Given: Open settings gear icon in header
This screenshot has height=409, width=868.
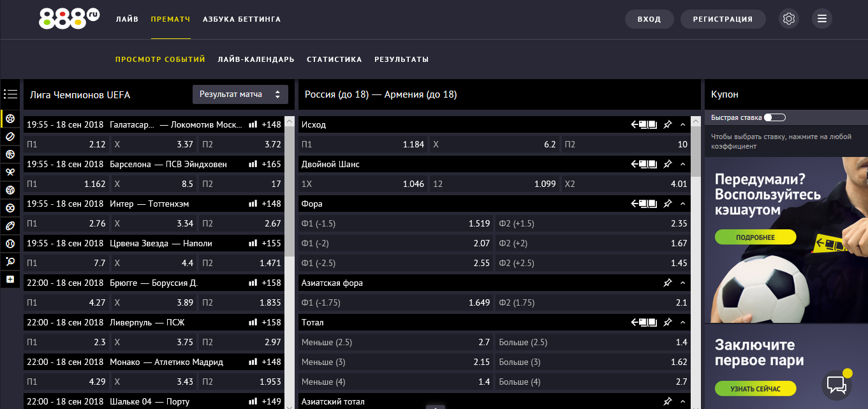Looking at the screenshot, I should (x=789, y=19).
